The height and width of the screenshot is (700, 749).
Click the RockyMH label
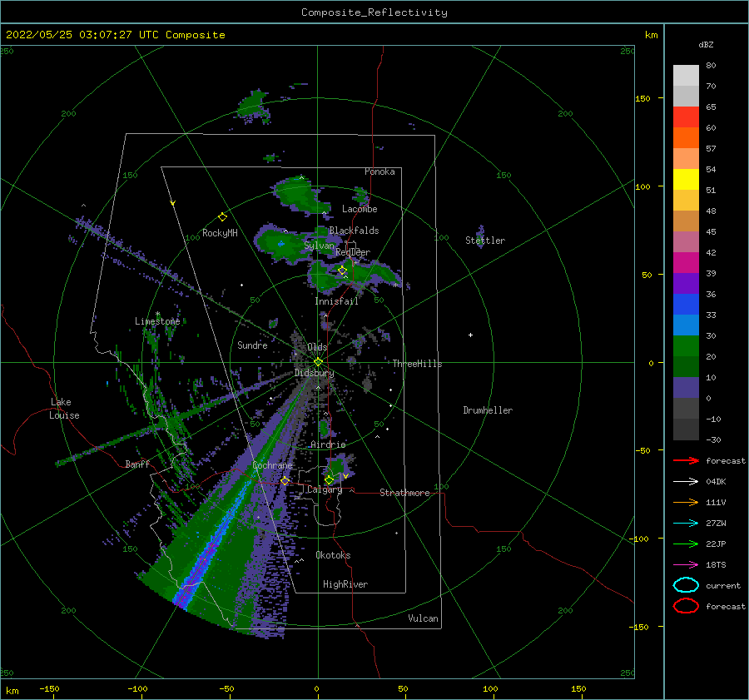220,233
